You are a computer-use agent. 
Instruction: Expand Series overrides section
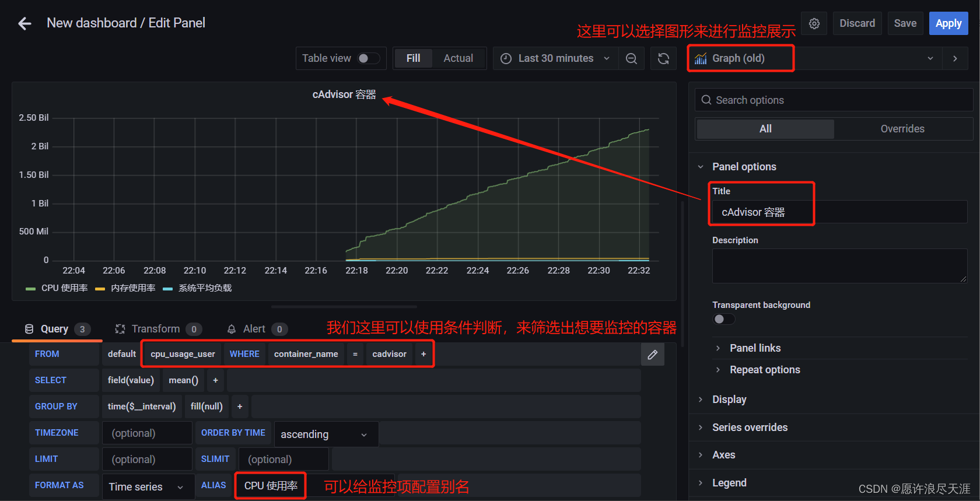750,428
